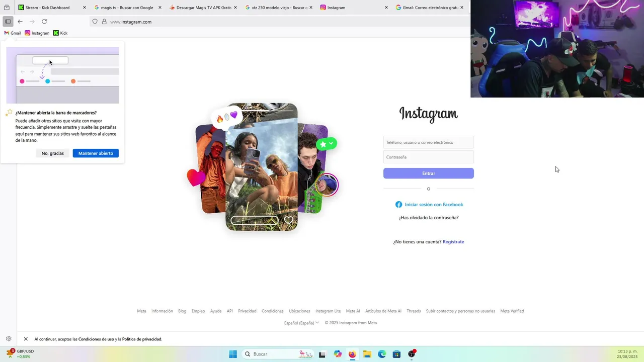This screenshot has height=362, width=644.
Task: Open the Blog footer link
Action: [182, 311]
